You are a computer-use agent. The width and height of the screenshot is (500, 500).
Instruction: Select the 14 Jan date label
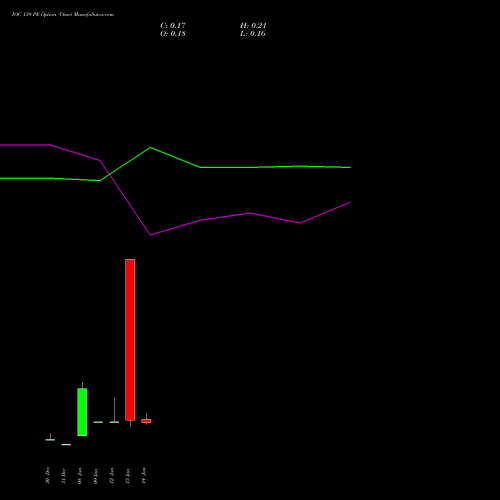tap(144, 476)
